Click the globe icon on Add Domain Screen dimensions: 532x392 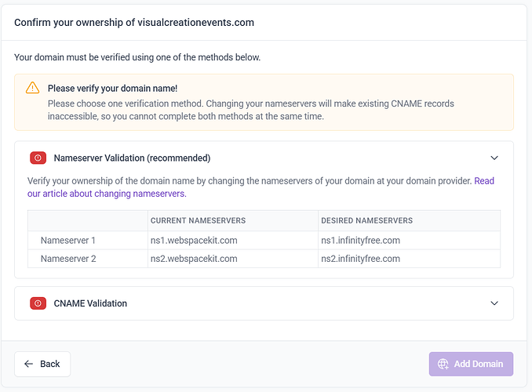(x=443, y=364)
